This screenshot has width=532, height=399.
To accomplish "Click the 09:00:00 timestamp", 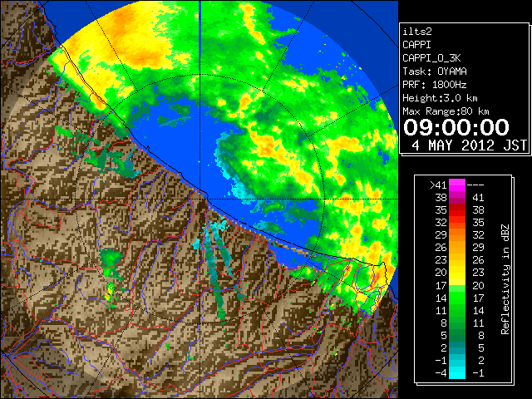I will 456,127.
